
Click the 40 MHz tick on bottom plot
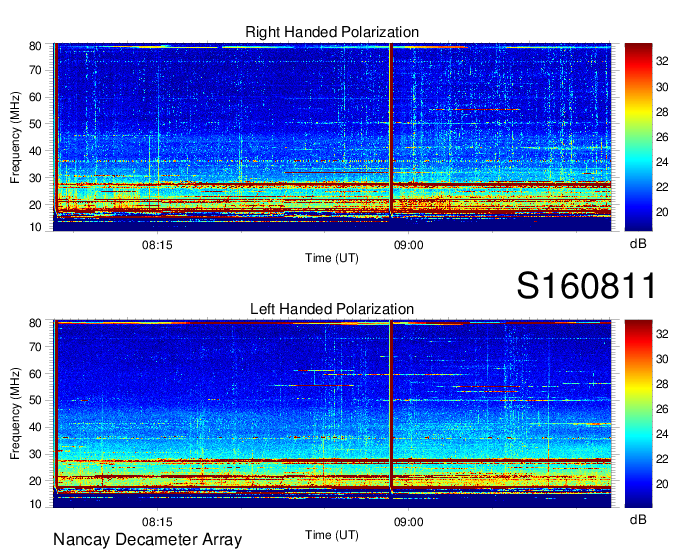tap(35, 427)
